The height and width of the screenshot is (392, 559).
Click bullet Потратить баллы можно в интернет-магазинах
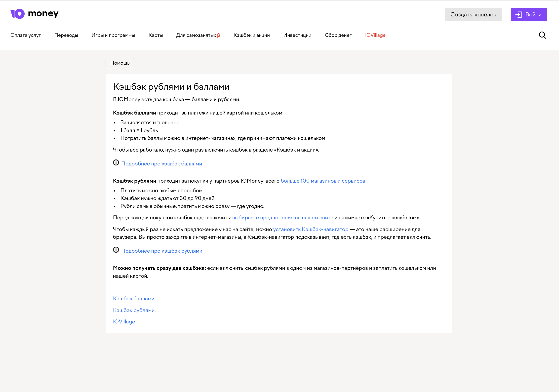coord(223,138)
